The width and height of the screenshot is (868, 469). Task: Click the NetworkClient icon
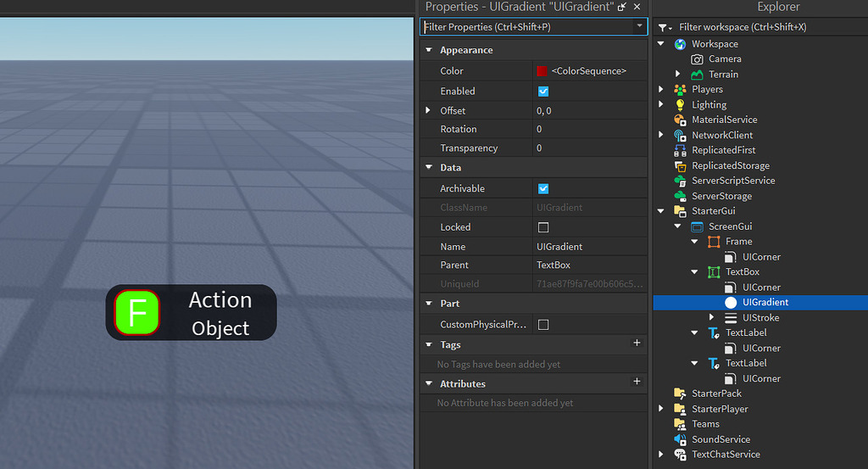pos(680,135)
